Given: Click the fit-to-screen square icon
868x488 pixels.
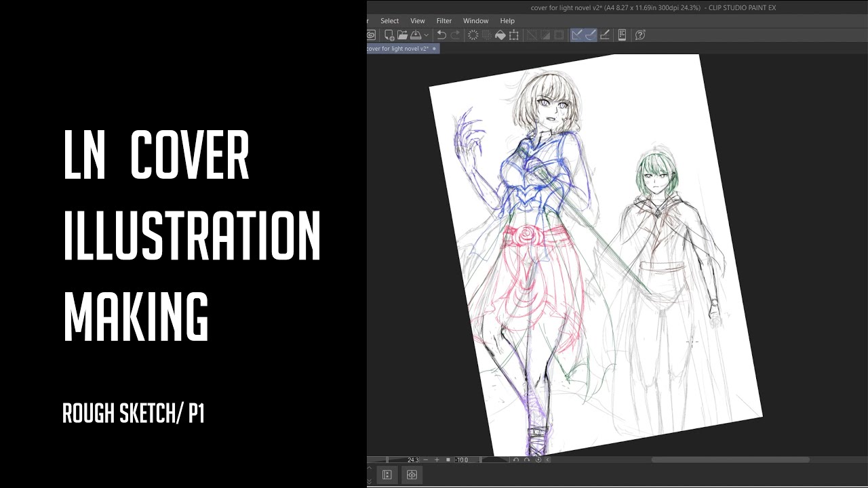Looking at the screenshot, I should tap(448, 460).
